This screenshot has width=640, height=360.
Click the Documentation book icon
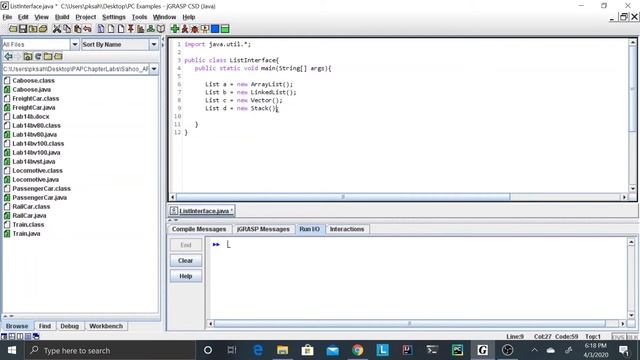pos(161,29)
